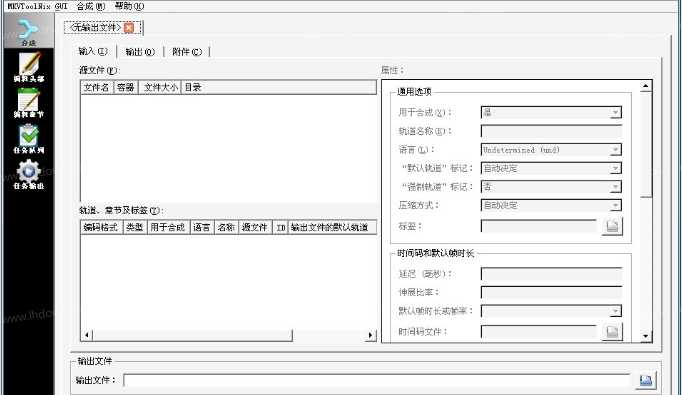
Task: Switch to the 输出 tab
Action: tap(140, 52)
